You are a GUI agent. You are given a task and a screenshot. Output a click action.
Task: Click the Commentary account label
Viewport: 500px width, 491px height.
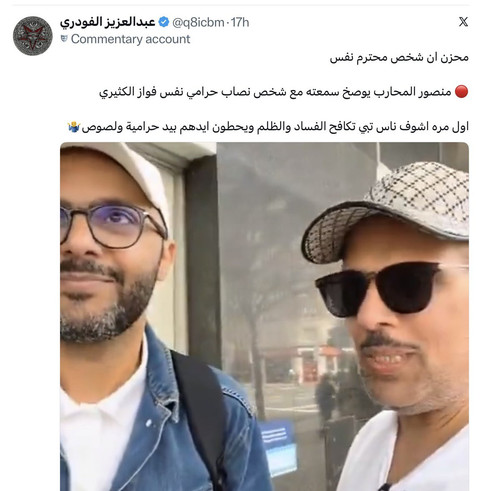coord(130,39)
